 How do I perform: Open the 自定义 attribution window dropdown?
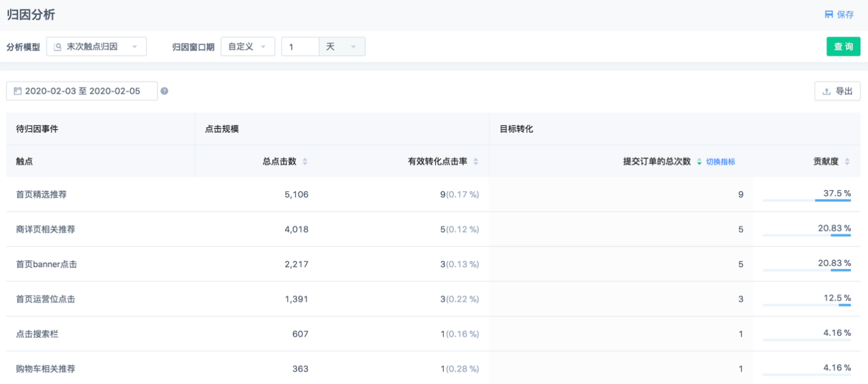(248, 46)
